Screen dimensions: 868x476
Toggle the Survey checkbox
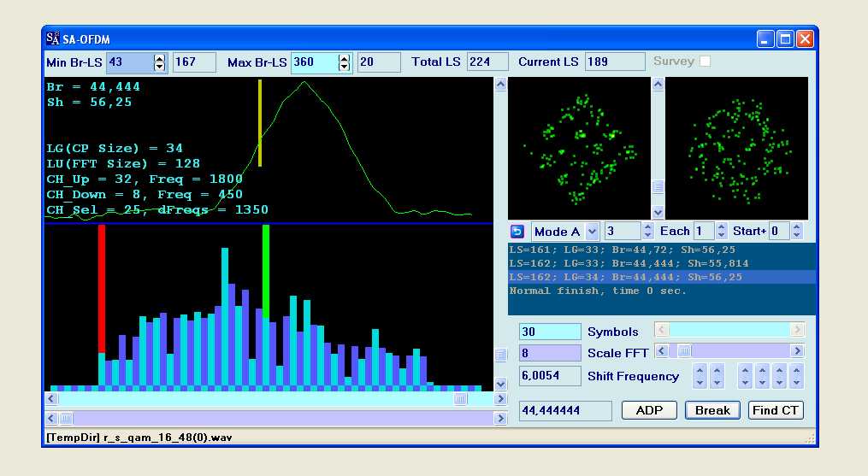(x=705, y=62)
